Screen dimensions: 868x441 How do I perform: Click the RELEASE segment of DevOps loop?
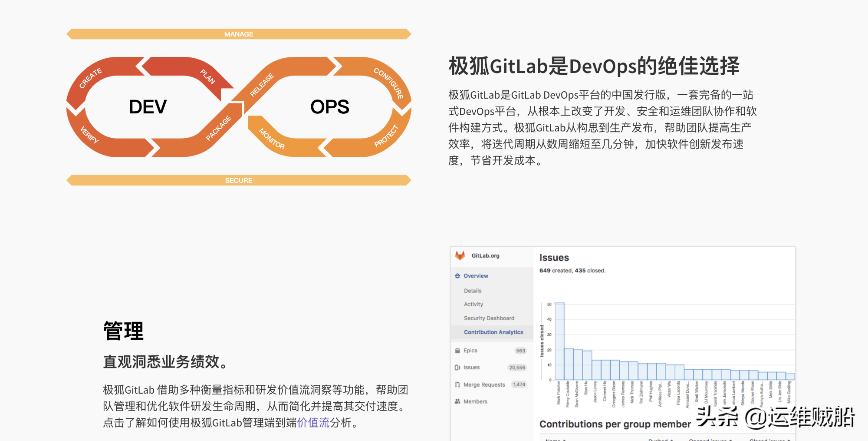(x=262, y=84)
